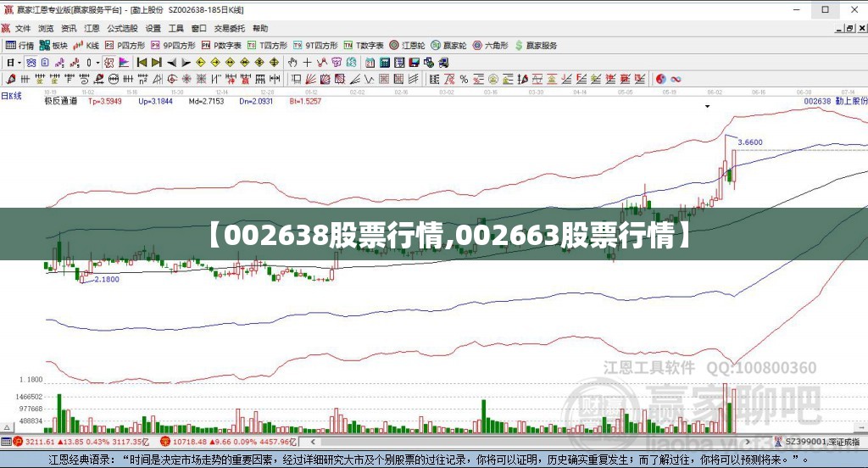Image resolution: width=868 pixels, height=468 pixels.
Task: Click the infinity loop icon
Action: tap(676, 79)
